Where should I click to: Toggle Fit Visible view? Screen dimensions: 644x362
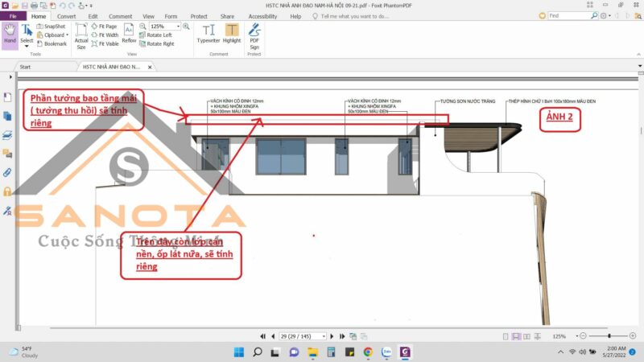109,44
